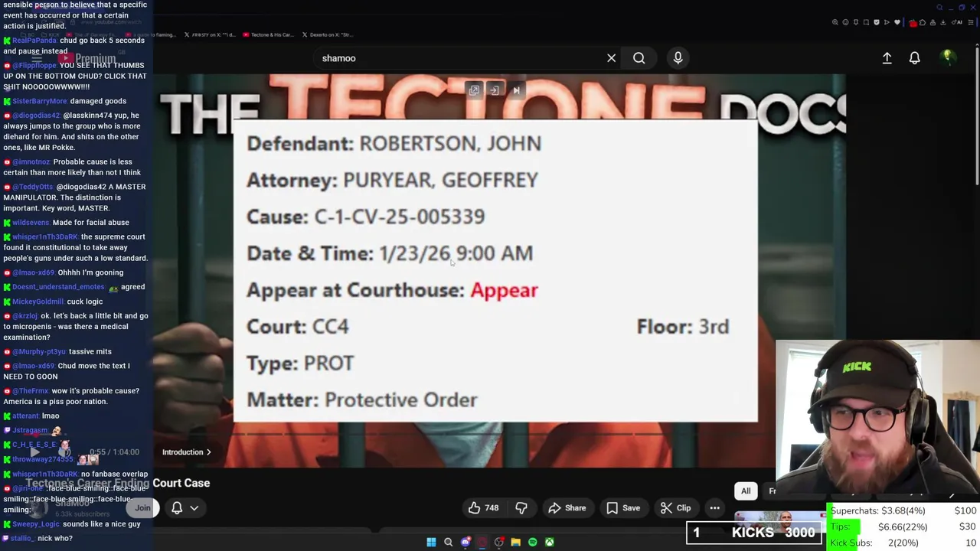Create a Clip of the video
This screenshot has width=980, height=551.
675,507
